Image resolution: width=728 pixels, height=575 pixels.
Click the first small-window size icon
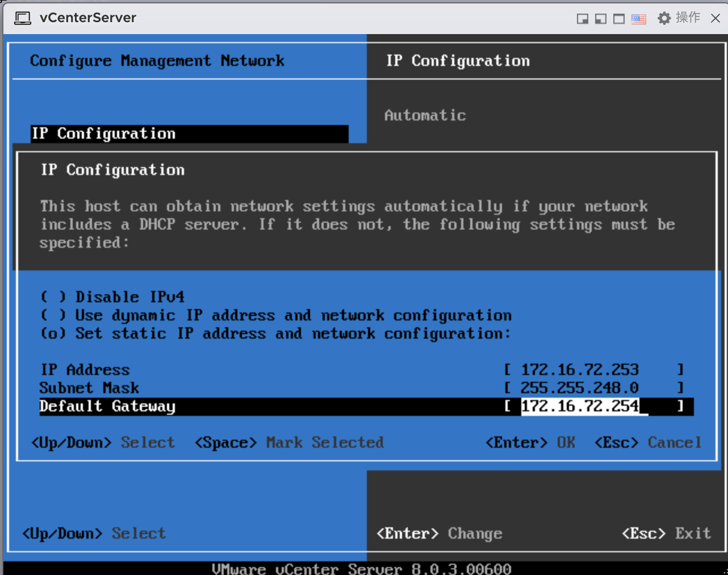pyautogui.click(x=582, y=19)
